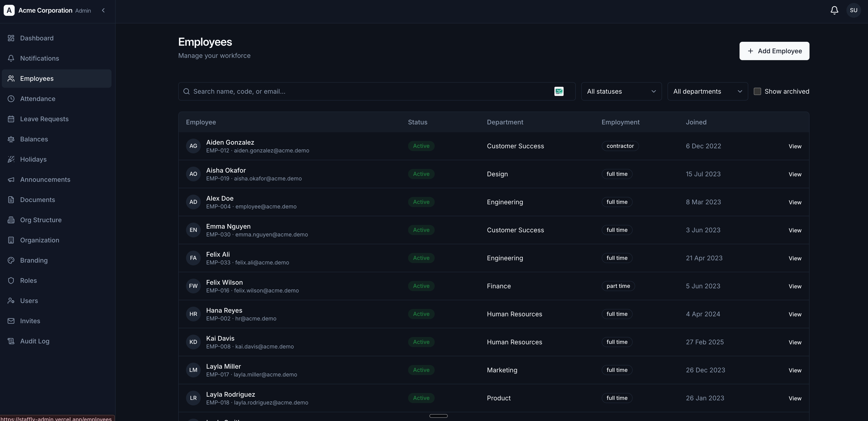Image resolution: width=868 pixels, height=421 pixels.
Task: Click the HR avatar for Hana Reyes
Action: pos(193,314)
